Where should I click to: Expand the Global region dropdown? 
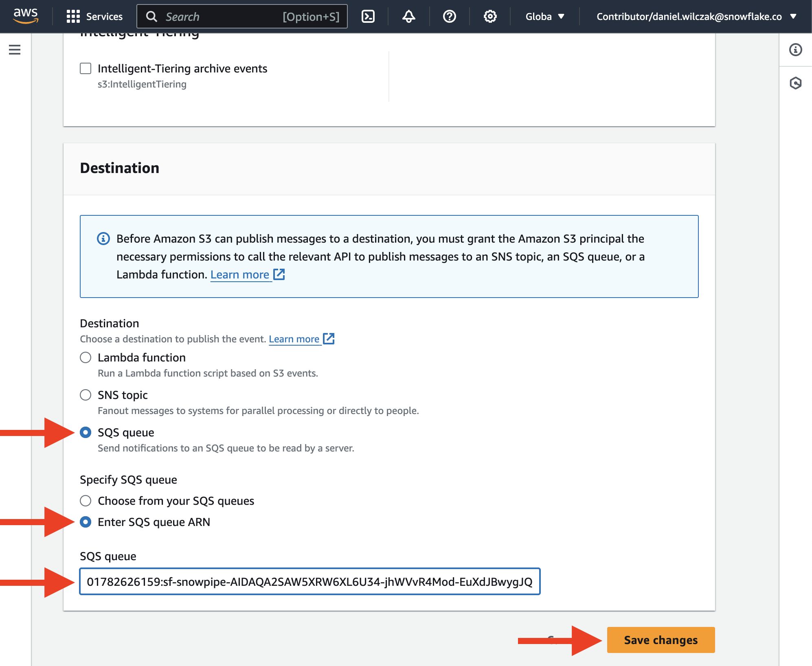pos(545,16)
